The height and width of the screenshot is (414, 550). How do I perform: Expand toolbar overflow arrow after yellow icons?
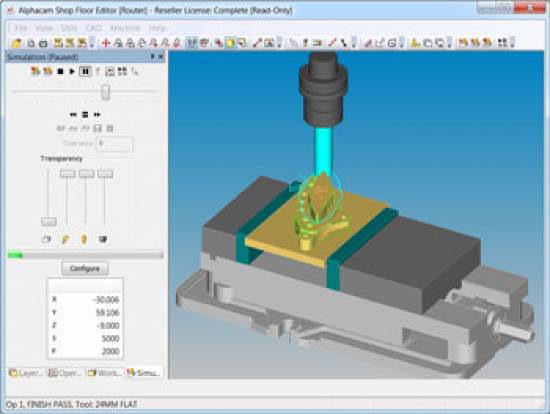92,43
